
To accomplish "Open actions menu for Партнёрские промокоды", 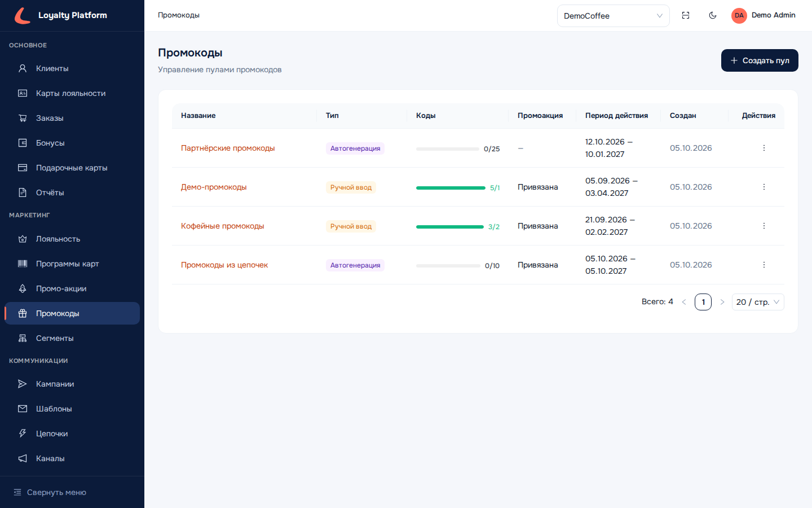I will (x=764, y=148).
